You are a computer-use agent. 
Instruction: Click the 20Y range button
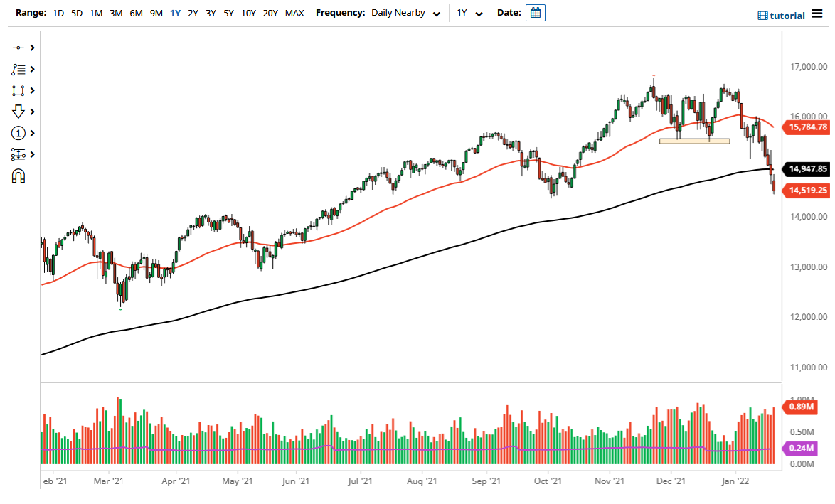271,12
